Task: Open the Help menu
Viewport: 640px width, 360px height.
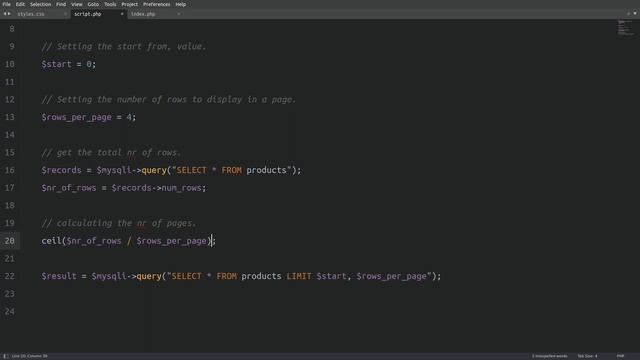Action: pyautogui.click(x=180, y=4)
